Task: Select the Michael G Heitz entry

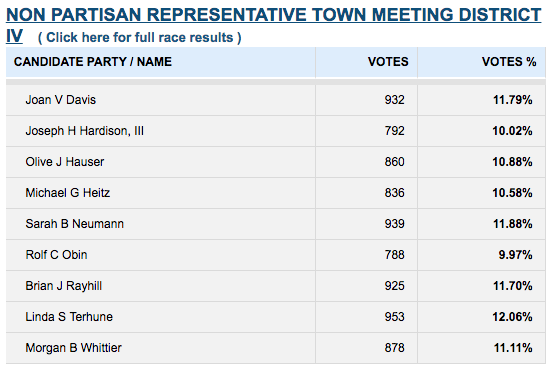Action: pos(68,193)
